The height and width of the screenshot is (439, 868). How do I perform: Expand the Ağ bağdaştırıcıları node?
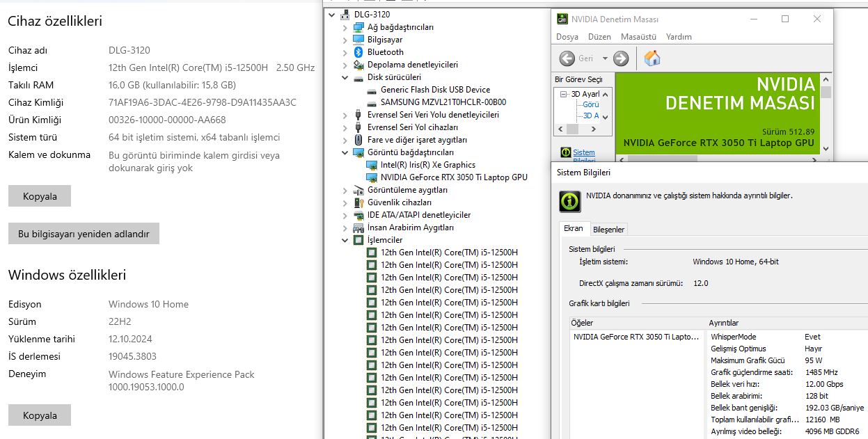point(345,27)
